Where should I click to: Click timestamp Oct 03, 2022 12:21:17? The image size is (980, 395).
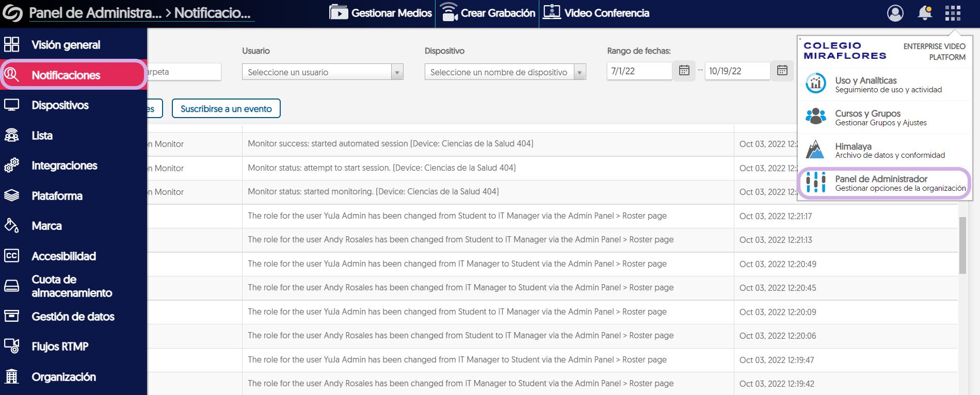[x=776, y=216]
